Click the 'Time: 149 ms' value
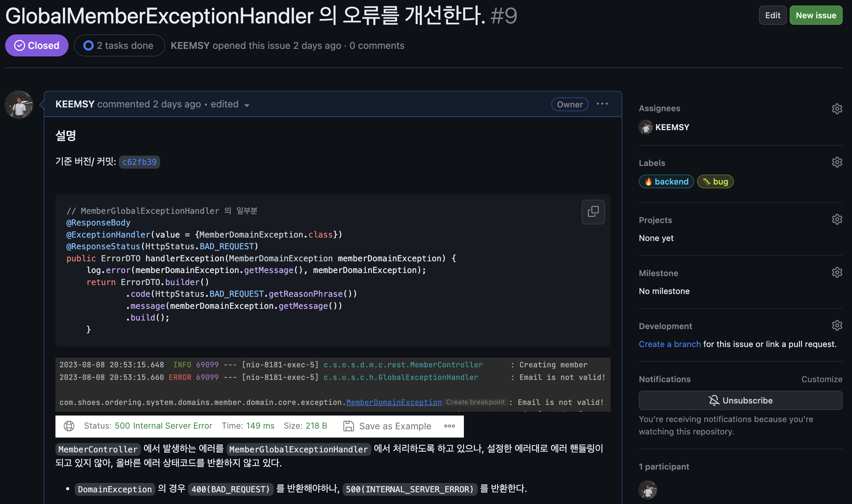The width and height of the screenshot is (852, 504). (x=248, y=426)
